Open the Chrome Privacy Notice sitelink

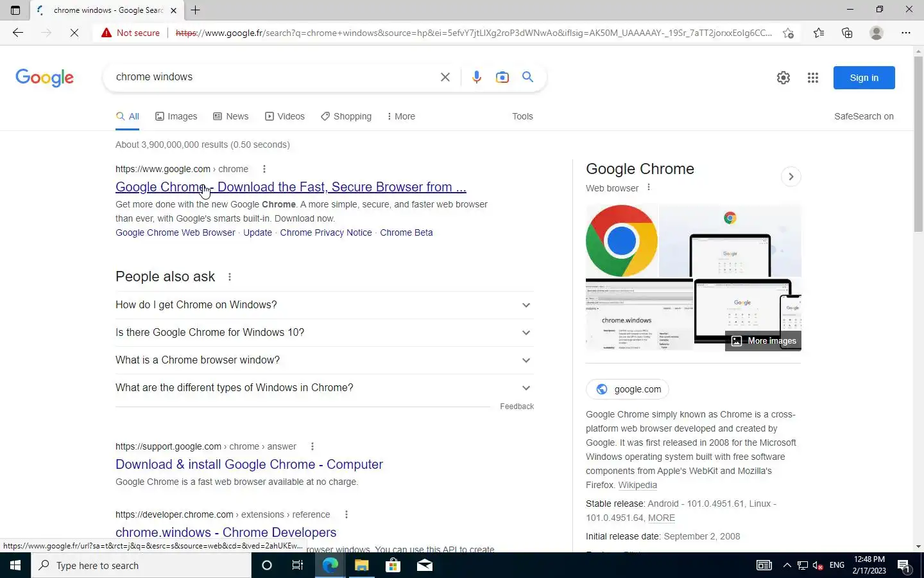click(326, 232)
